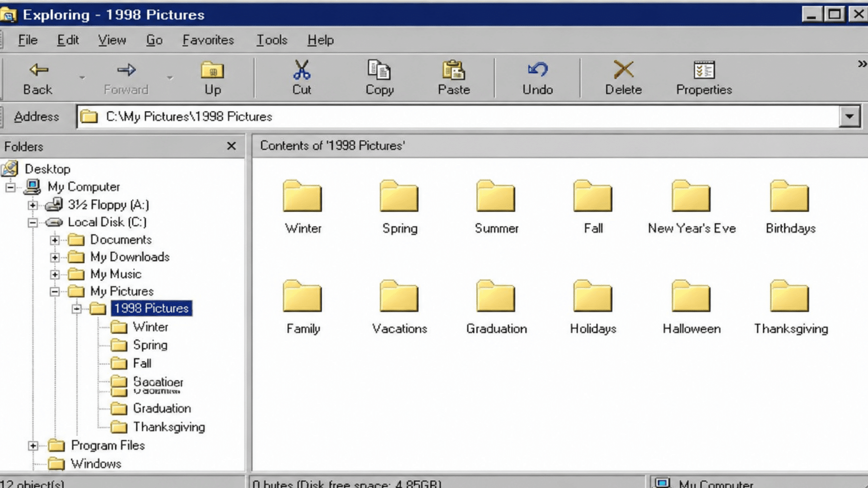Open the View menu

coord(112,40)
